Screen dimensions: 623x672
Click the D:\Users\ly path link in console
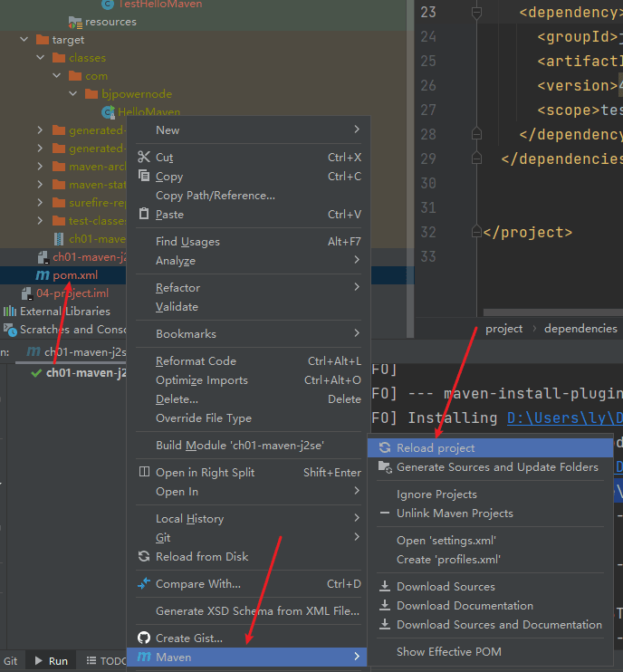point(565,418)
